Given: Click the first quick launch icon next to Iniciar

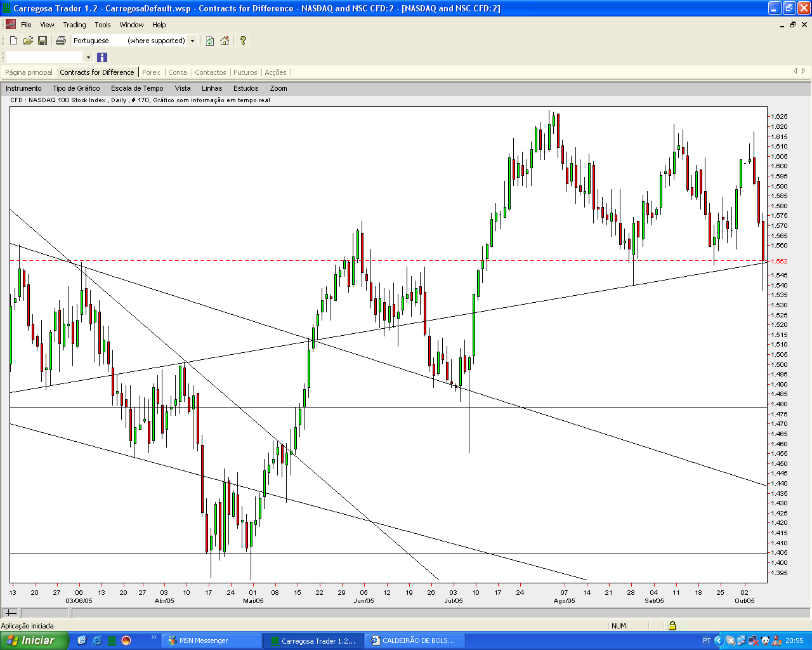Looking at the screenshot, I should coord(82,640).
